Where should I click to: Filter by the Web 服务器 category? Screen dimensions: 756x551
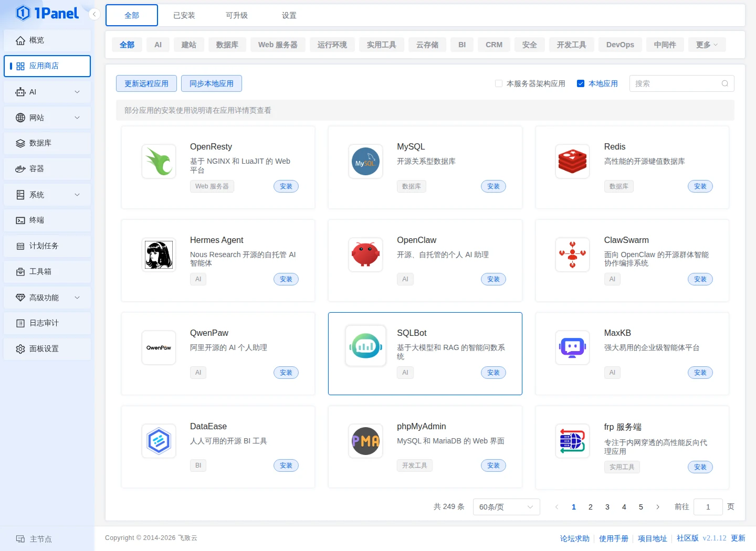click(278, 45)
